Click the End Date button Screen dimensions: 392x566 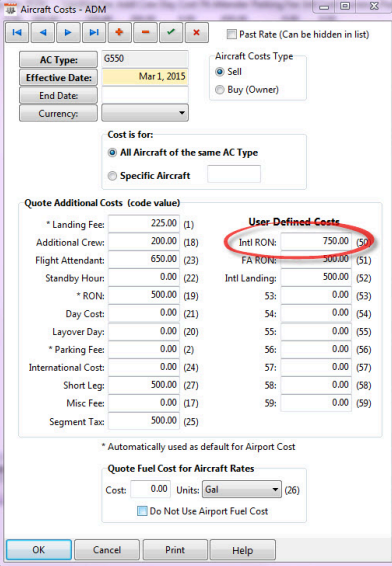pyautogui.click(x=58, y=96)
